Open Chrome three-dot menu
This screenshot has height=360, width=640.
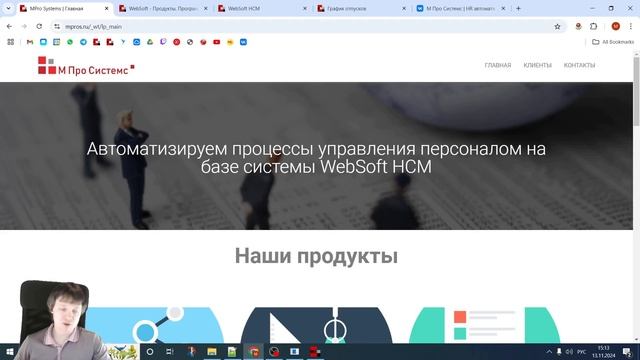(x=631, y=27)
